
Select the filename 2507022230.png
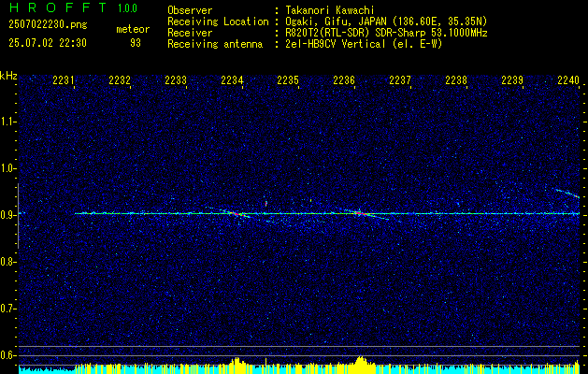point(48,25)
